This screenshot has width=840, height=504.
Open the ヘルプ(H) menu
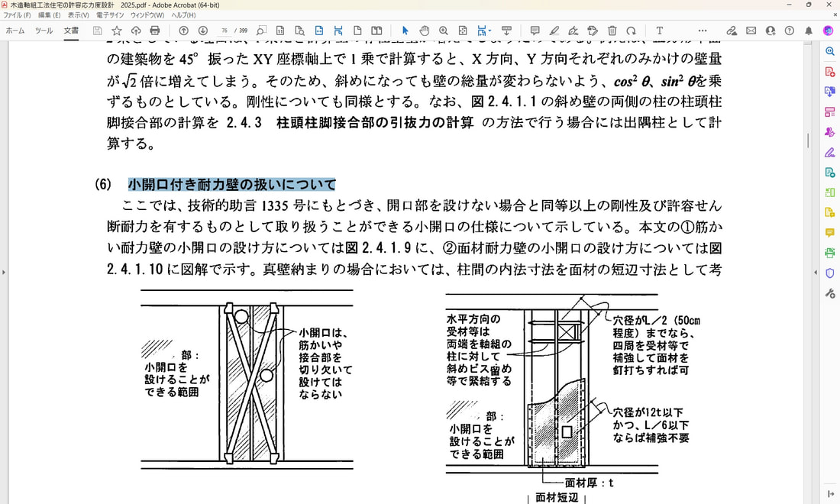point(183,15)
